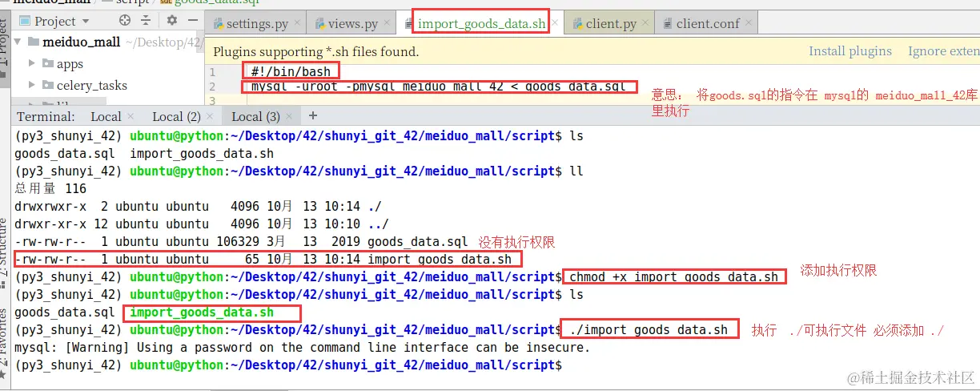
Task: Click the 'Terminal:' panel label
Action: tap(46, 116)
